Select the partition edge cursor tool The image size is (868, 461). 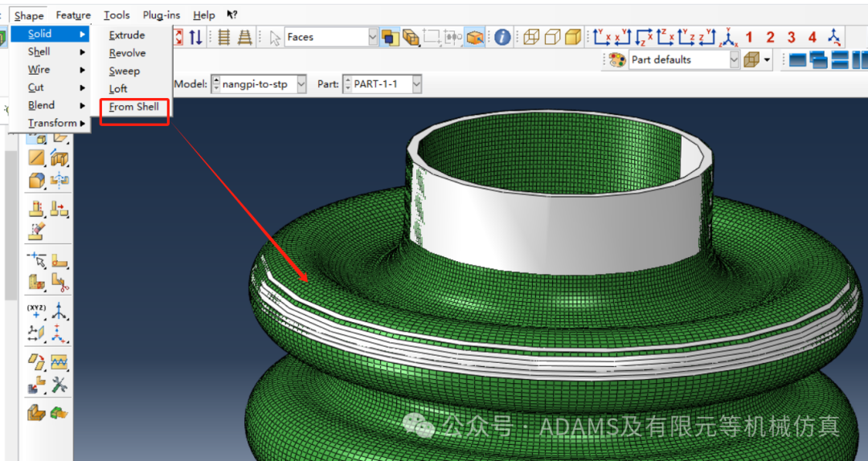36,260
